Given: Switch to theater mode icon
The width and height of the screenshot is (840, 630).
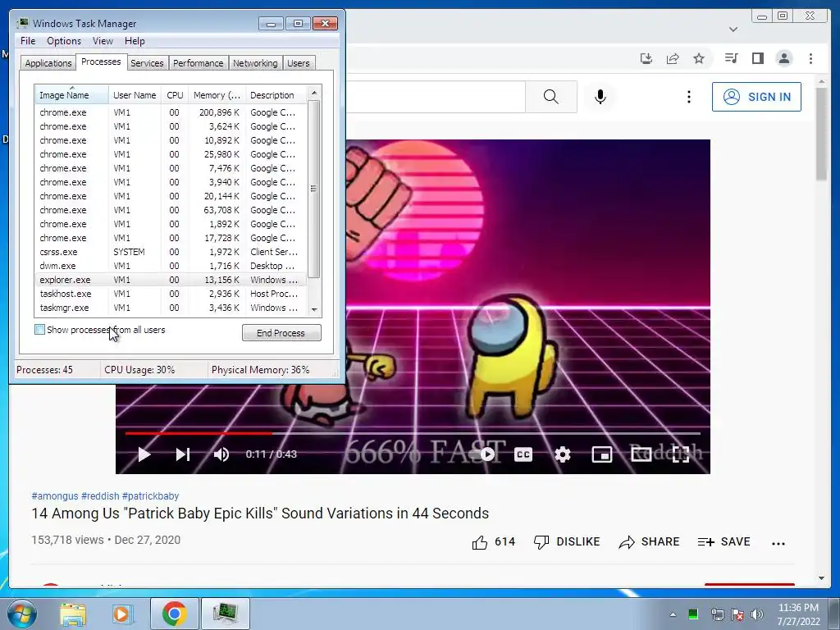Looking at the screenshot, I should (x=641, y=454).
